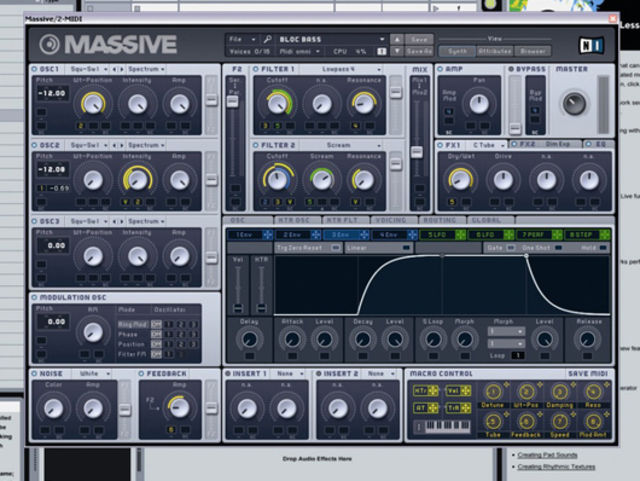Screen dimensions: 640x481
Task: Click envelope Vel slider
Action: (238, 286)
